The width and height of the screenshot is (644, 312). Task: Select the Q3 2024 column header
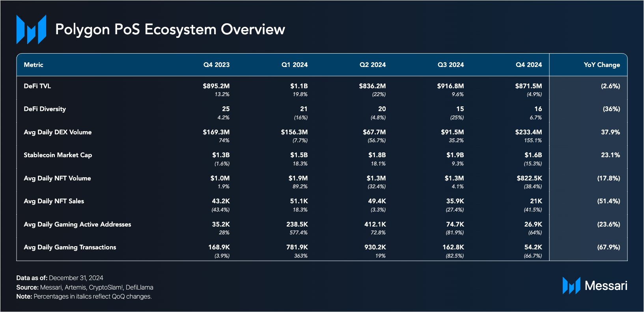(450, 65)
